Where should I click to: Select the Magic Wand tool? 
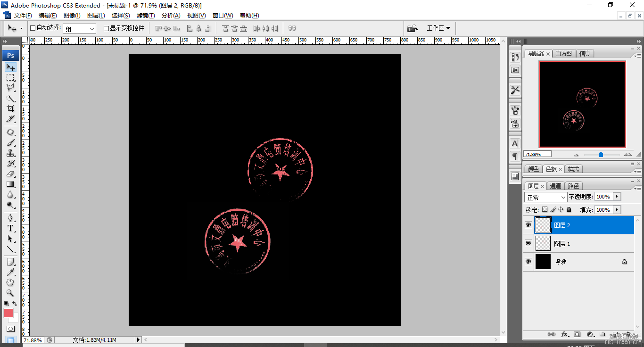(10, 98)
